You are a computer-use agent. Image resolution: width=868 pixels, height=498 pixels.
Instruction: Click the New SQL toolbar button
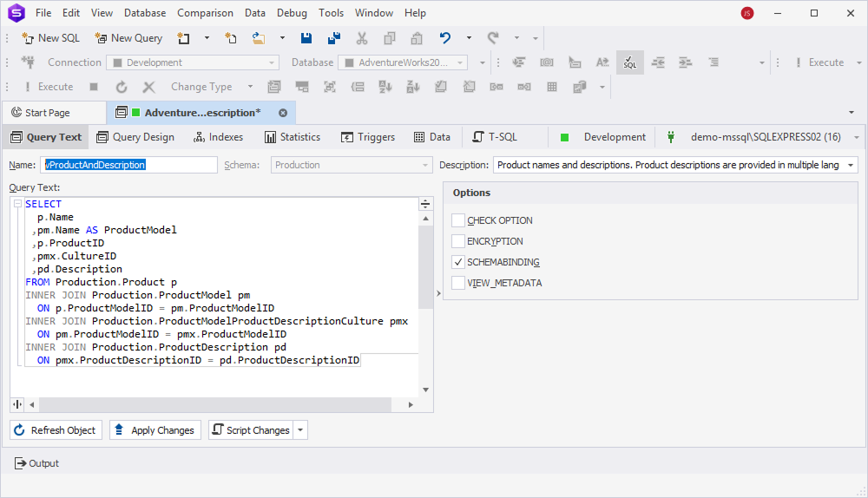coord(50,38)
